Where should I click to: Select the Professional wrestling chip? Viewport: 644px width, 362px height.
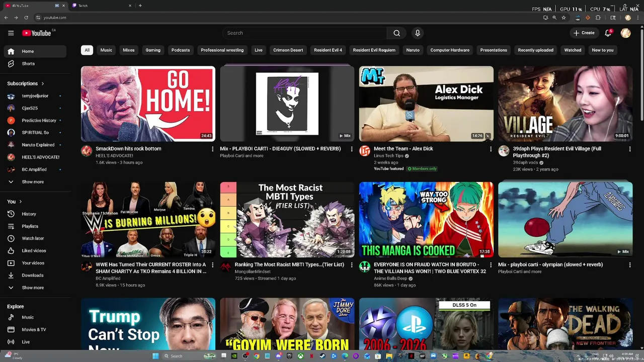[222, 50]
